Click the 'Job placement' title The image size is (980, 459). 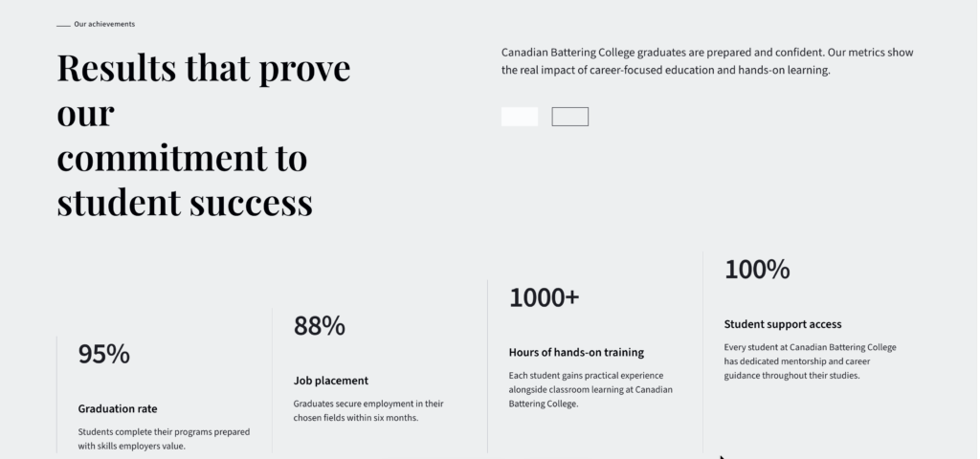click(x=331, y=381)
